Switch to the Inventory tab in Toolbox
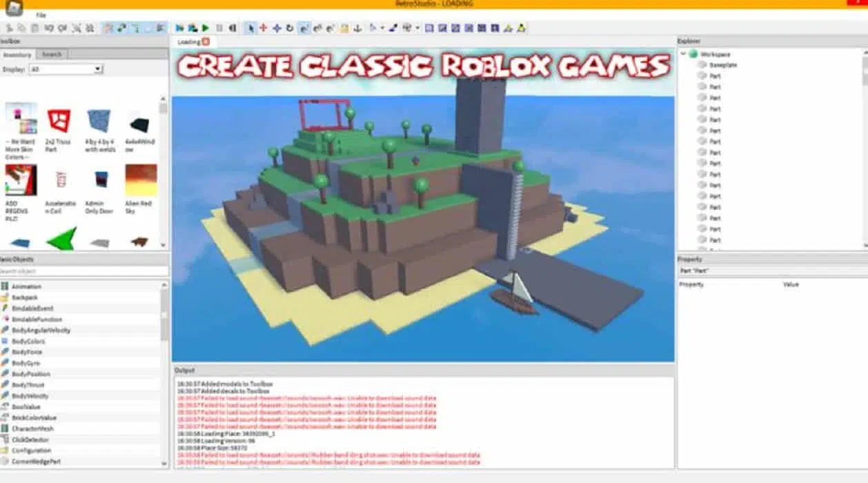 [x=17, y=55]
